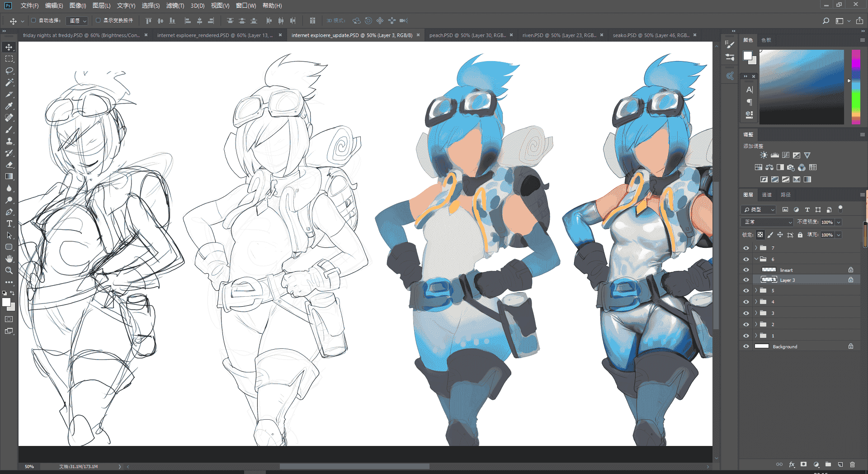Create a new group with folder icon
This screenshot has height=474, width=868.
point(828,465)
